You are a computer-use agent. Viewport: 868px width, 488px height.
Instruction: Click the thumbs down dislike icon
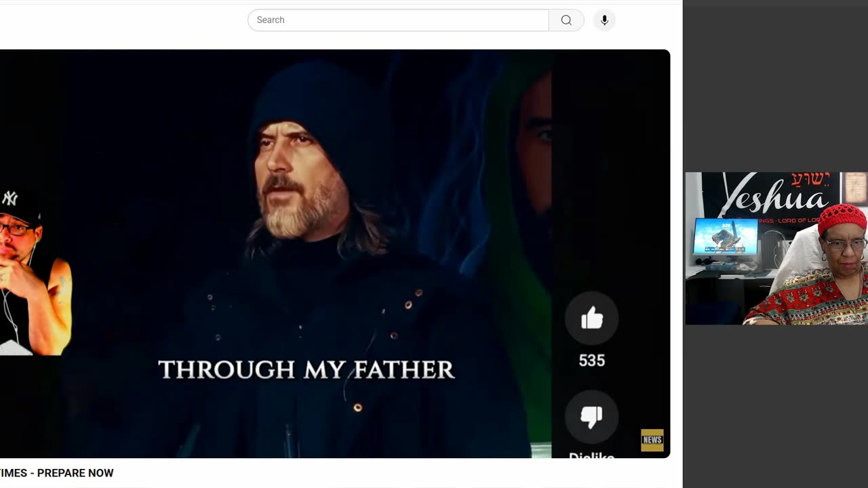coord(592,417)
